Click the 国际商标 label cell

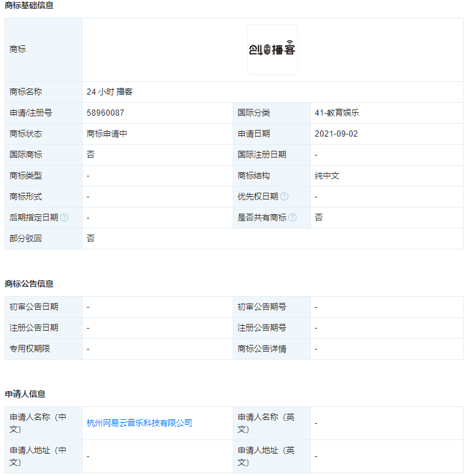(43, 155)
